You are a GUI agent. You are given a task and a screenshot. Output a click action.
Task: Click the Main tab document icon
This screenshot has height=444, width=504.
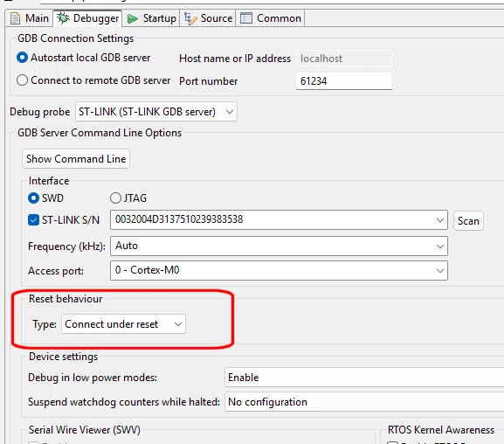(x=15, y=18)
